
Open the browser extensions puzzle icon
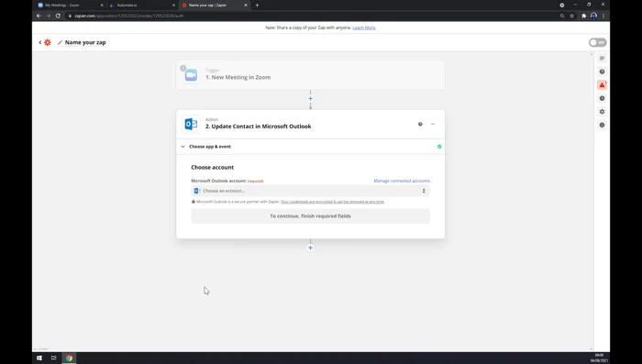pyautogui.click(x=584, y=16)
